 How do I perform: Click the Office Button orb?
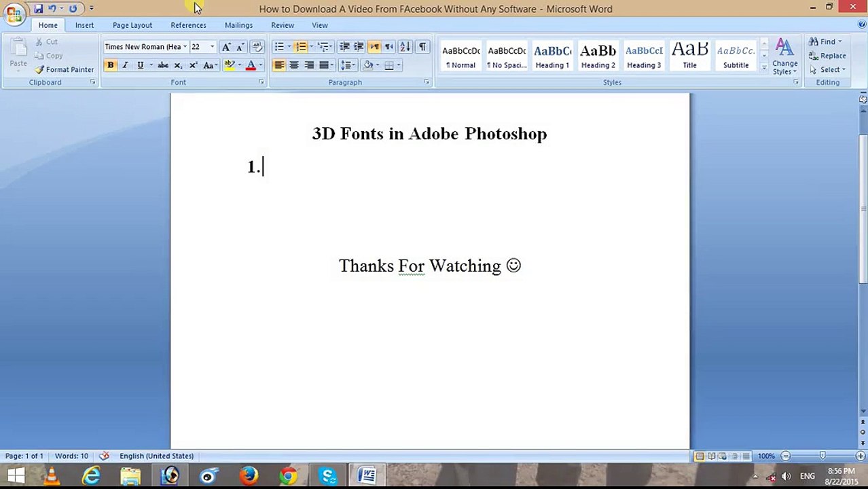[14, 14]
